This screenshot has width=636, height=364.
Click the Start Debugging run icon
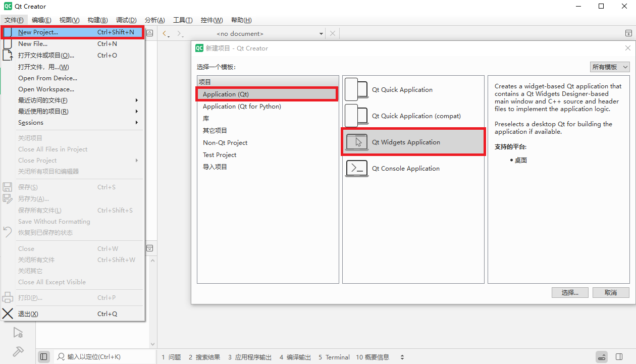18,332
